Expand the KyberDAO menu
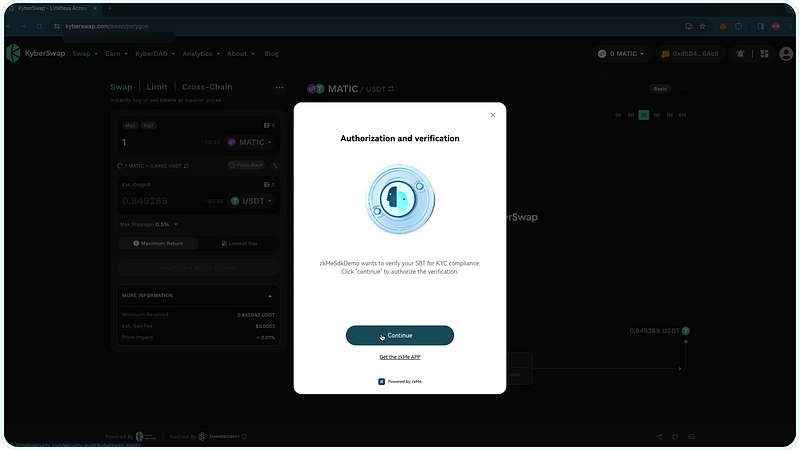The height and width of the screenshot is (450, 800). pos(155,54)
